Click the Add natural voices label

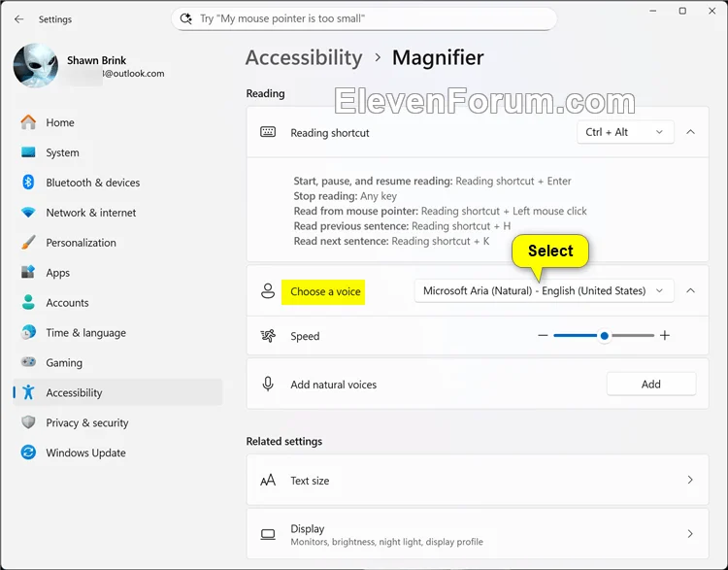tap(333, 385)
